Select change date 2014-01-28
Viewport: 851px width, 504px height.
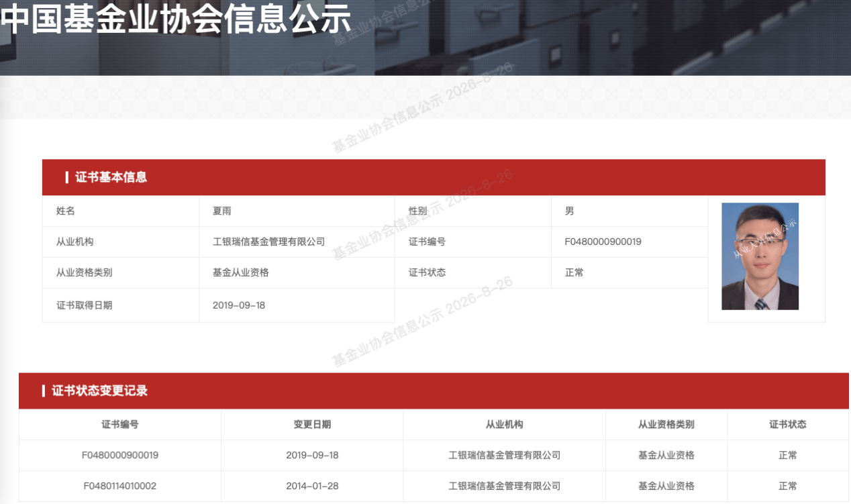click(x=312, y=486)
